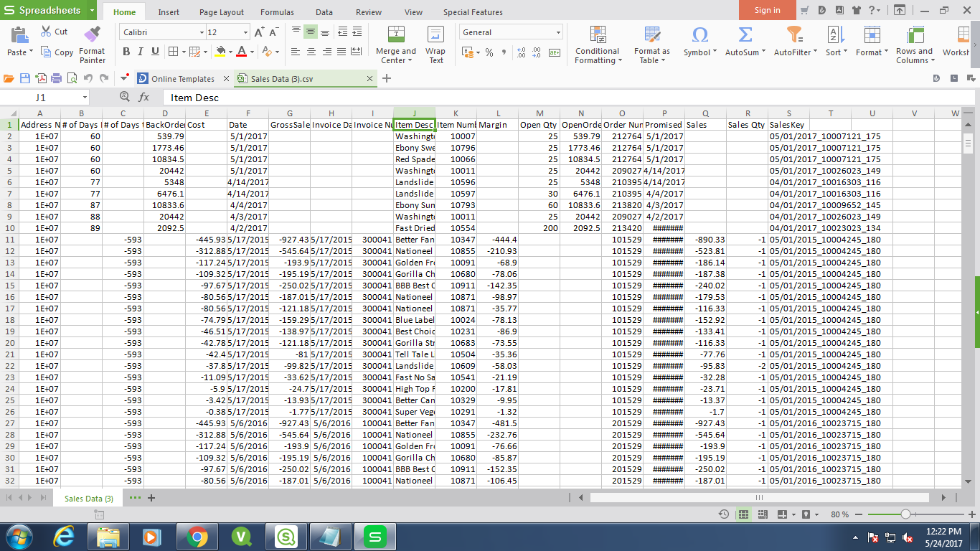Image resolution: width=980 pixels, height=551 pixels.
Task: Click the Print icon in quick toolbar
Action: click(56, 78)
